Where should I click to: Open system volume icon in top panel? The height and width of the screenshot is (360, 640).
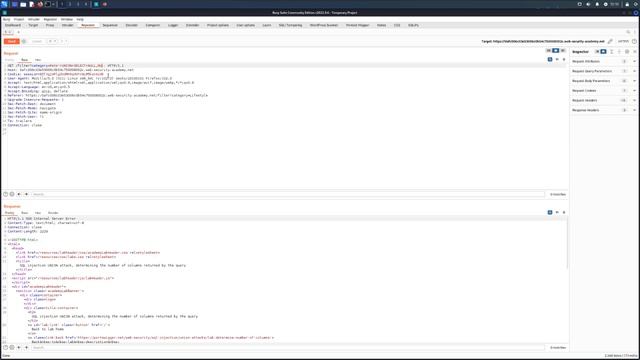(588, 4)
